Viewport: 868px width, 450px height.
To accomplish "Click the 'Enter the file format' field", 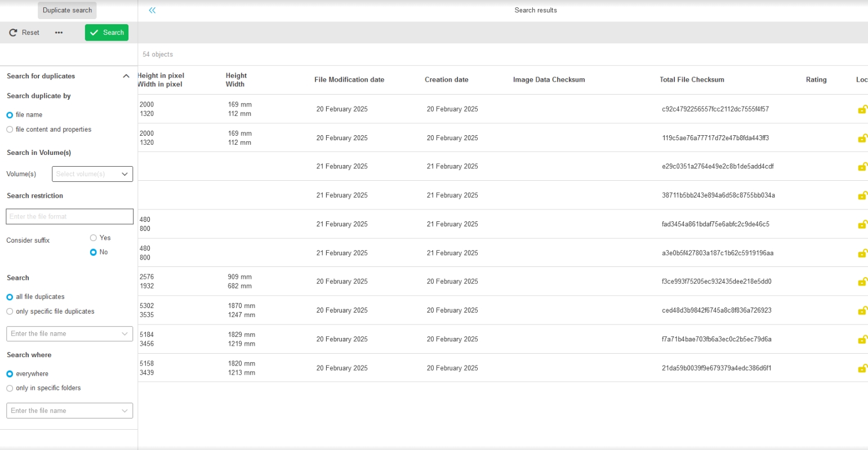I will click(69, 216).
